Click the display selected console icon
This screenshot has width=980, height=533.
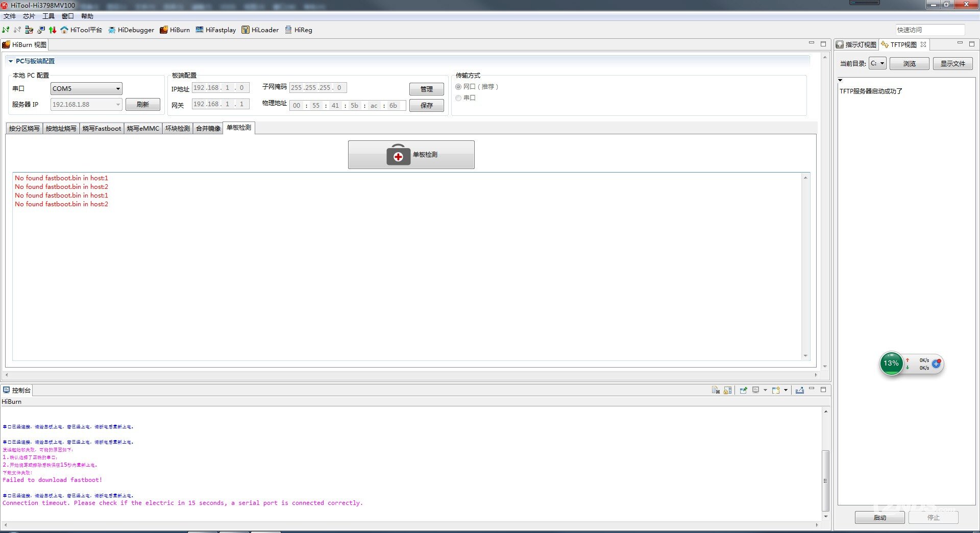coord(756,390)
